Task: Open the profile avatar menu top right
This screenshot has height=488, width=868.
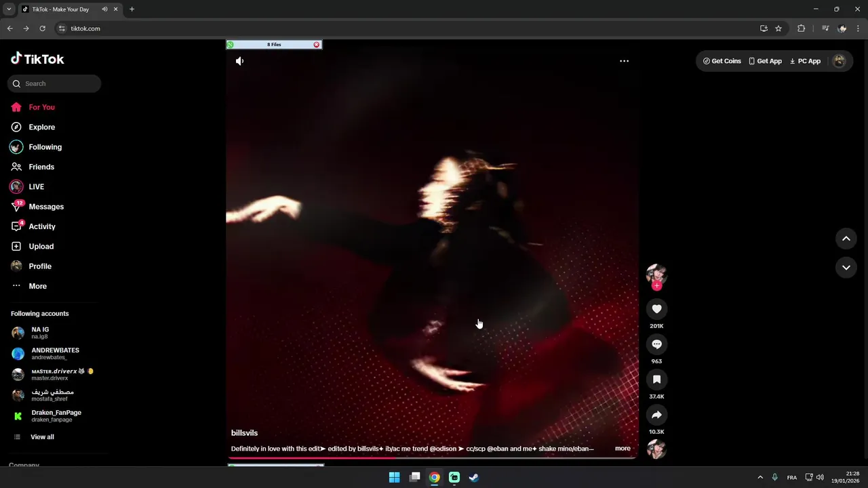Action: point(840,61)
